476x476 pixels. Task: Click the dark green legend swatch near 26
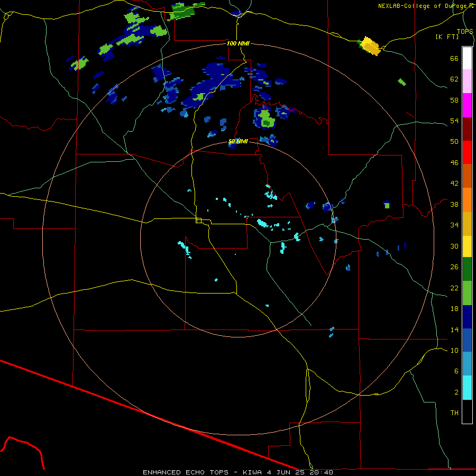click(x=467, y=269)
